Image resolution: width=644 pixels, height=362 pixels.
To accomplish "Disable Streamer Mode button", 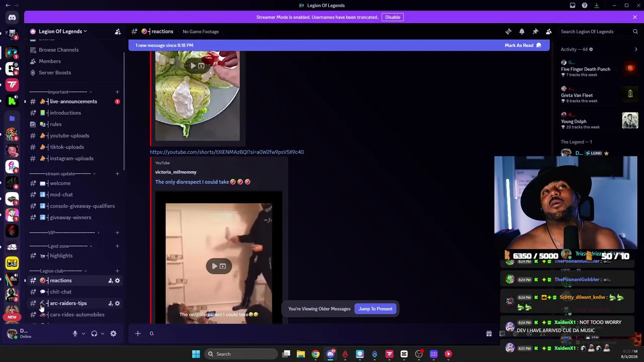I will pos(392,17).
